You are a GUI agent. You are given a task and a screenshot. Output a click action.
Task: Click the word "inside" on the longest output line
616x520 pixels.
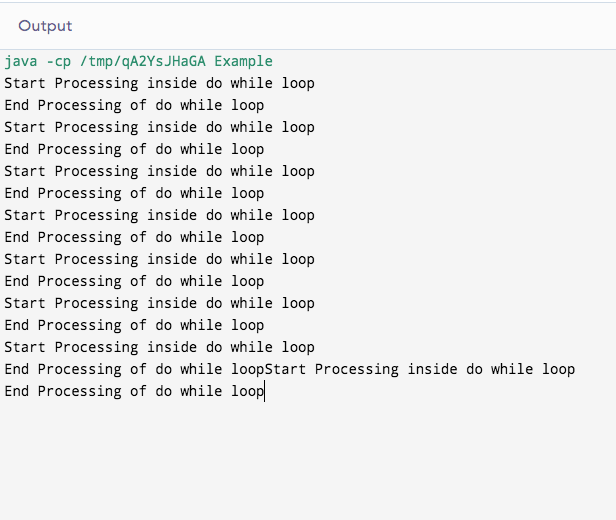tap(432, 369)
